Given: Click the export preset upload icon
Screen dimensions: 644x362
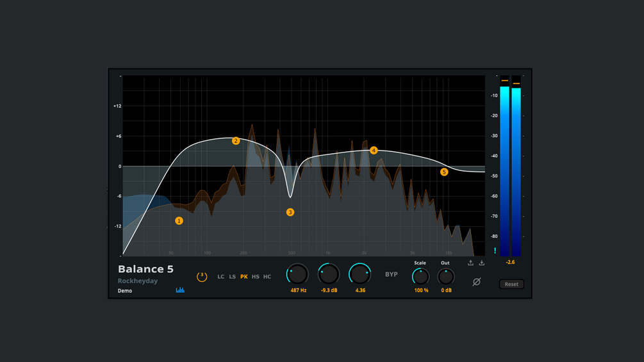Looking at the screenshot, I should [471, 263].
